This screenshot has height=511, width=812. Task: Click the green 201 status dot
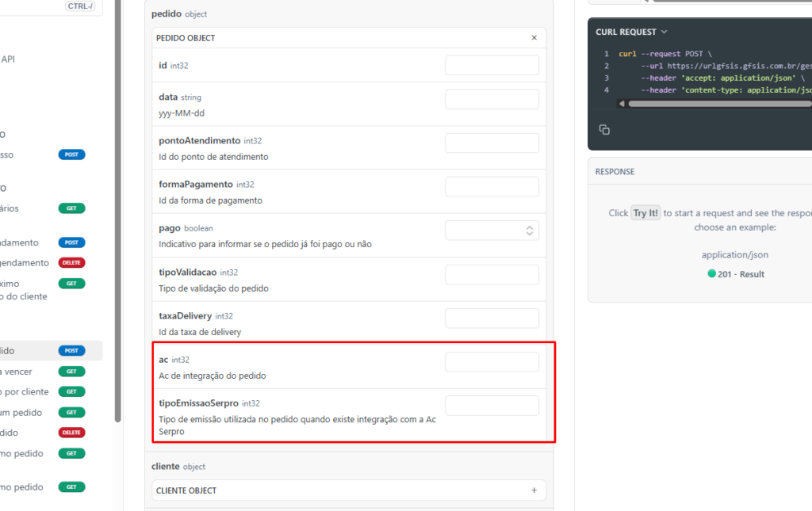(711, 274)
